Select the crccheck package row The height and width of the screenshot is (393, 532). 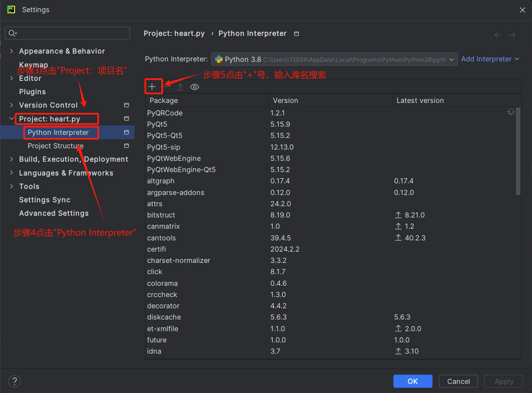(330, 294)
